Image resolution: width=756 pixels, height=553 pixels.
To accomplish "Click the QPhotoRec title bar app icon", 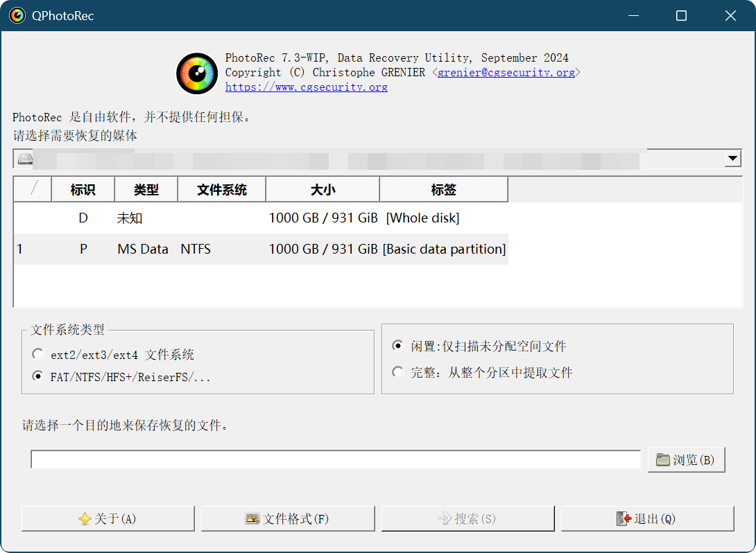I will click(17, 15).
